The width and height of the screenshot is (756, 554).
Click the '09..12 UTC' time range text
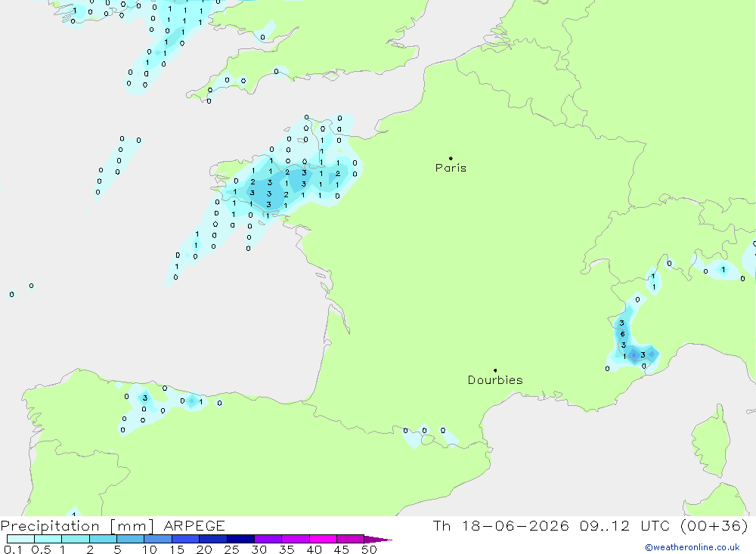(626, 525)
